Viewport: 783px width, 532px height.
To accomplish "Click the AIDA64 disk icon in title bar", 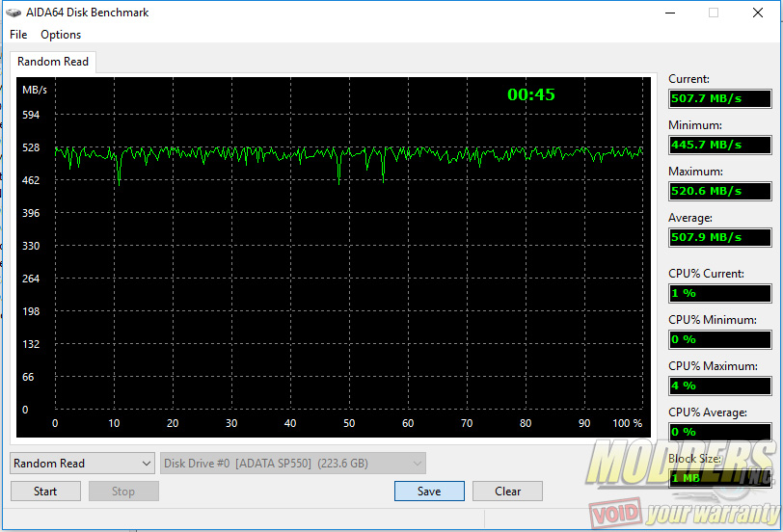I will 13,13.
